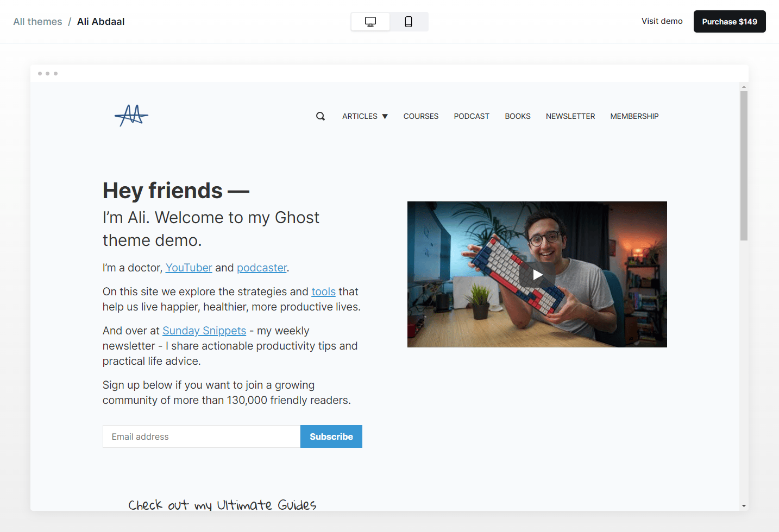Play the keyboard video
This screenshot has height=532, width=779.
click(x=537, y=275)
